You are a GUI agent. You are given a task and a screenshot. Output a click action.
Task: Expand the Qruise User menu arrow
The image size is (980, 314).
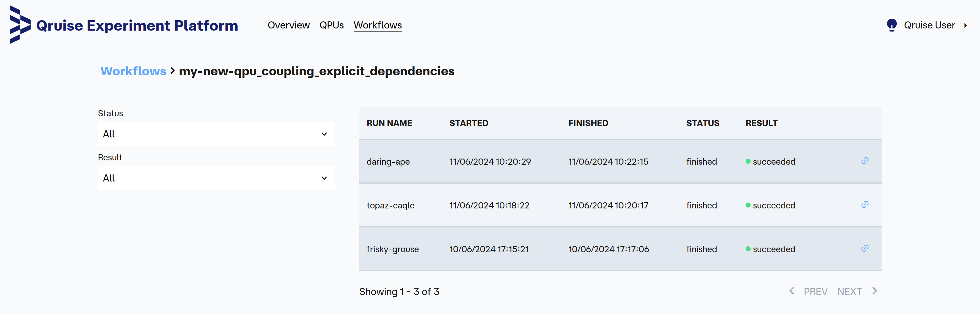point(966,25)
